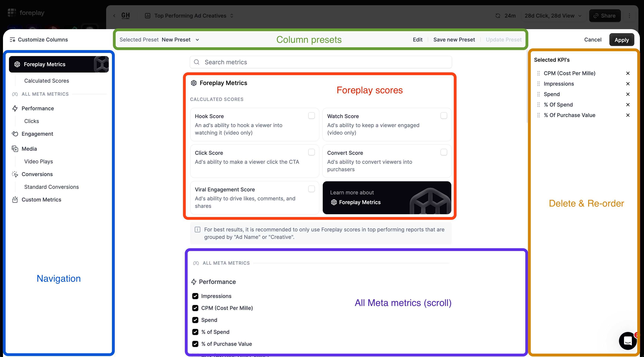Enable the Watch Score checkbox
Screen dimensions: 644x357
[444, 116]
